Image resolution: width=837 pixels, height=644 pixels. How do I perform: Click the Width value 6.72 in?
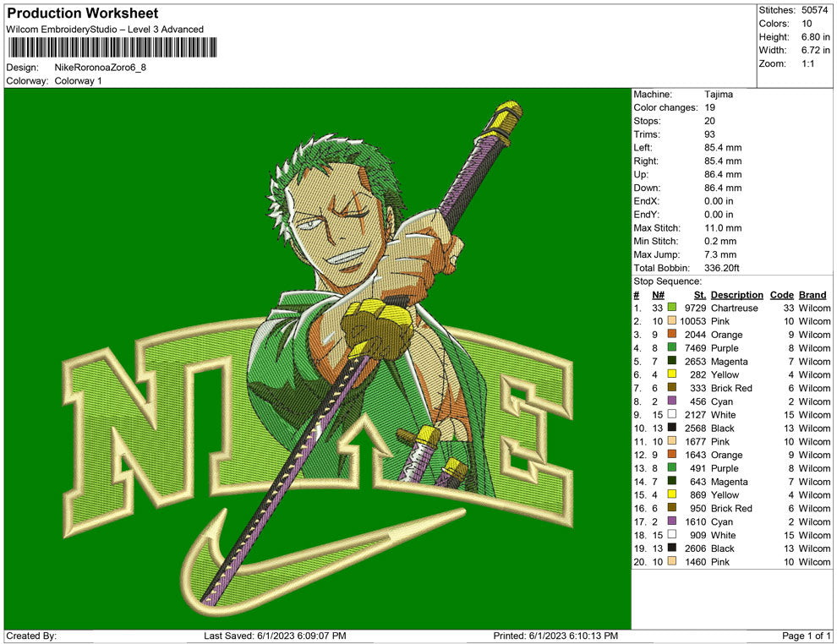coord(815,50)
